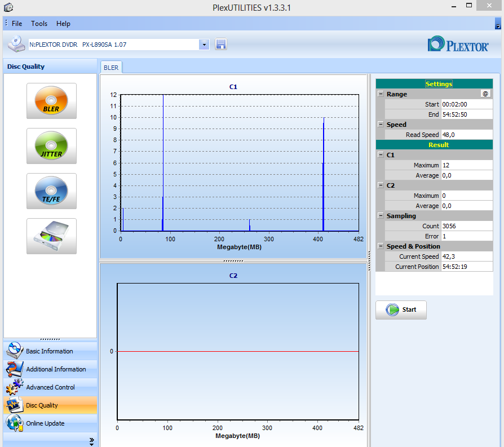This screenshot has width=504, height=447.
Task: Open the BLER disc test
Action: 51,101
